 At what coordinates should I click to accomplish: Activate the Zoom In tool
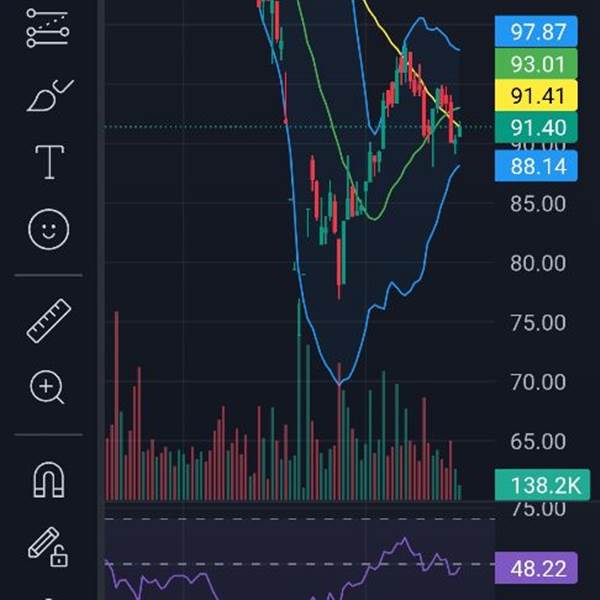point(47,387)
